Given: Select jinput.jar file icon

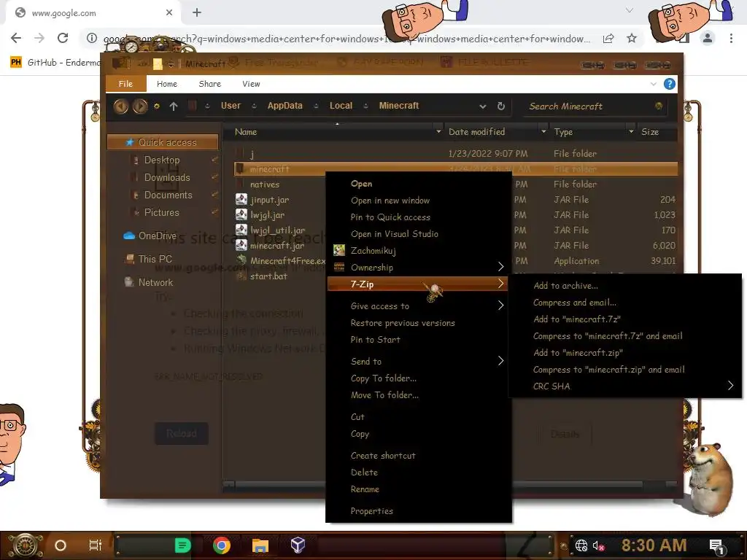Looking at the screenshot, I should coord(241,200).
